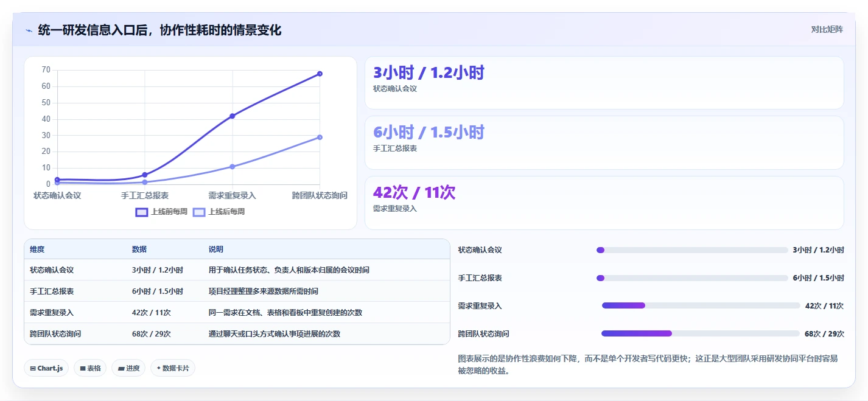Screen dimensions: 868x401
Task: Click the 数据卡片 tag chip
Action: pos(173,368)
